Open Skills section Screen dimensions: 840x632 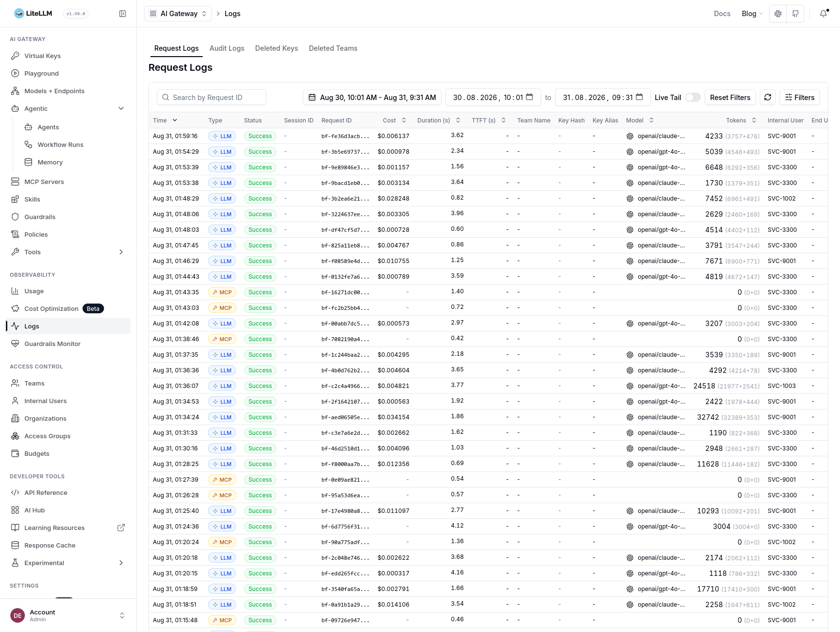click(68, 199)
